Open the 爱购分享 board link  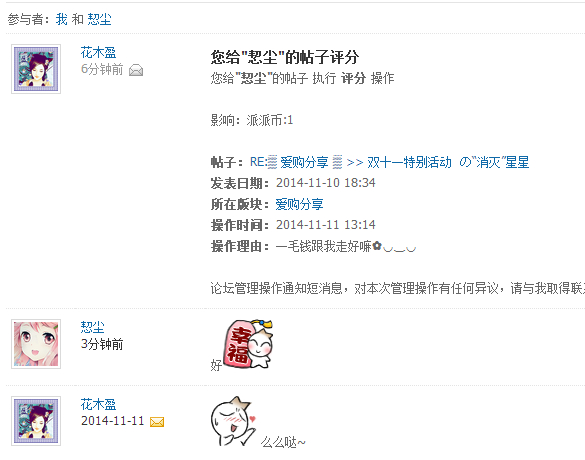(299, 204)
